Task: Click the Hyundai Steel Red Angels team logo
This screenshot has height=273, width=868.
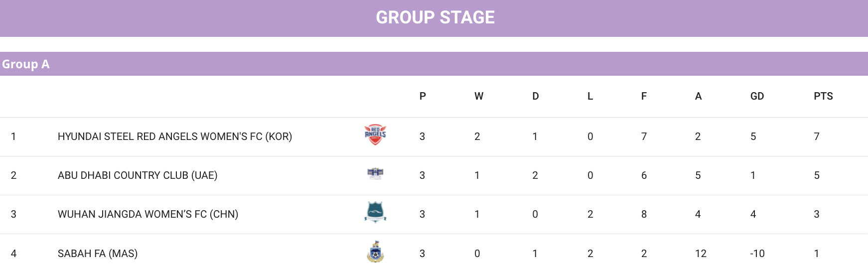Action: pyautogui.click(x=375, y=135)
